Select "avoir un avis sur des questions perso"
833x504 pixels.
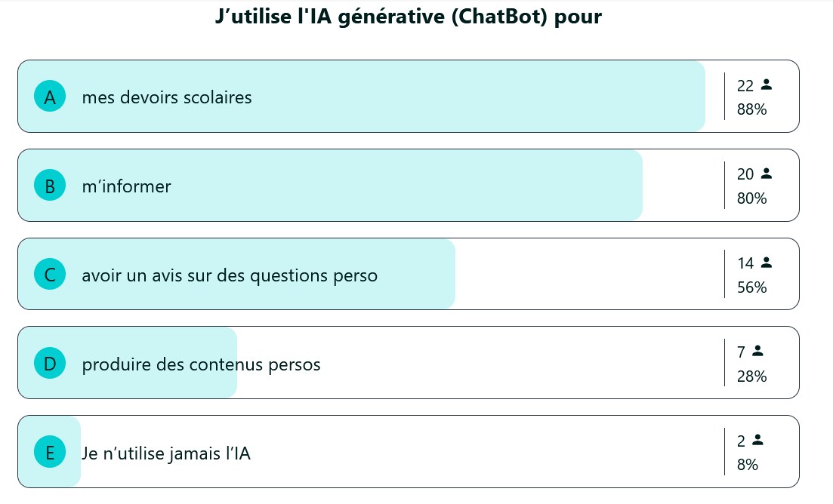click(230, 275)
